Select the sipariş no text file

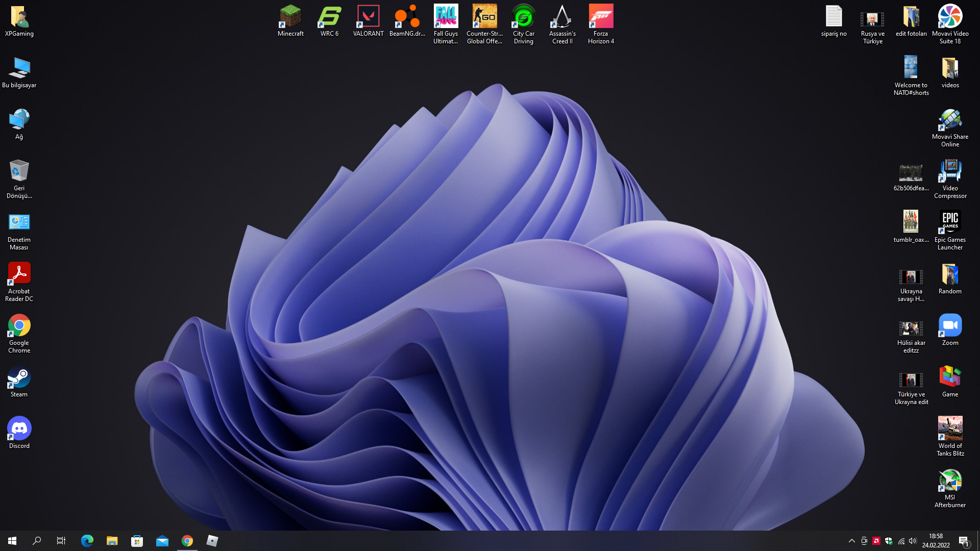click(834, 21)
